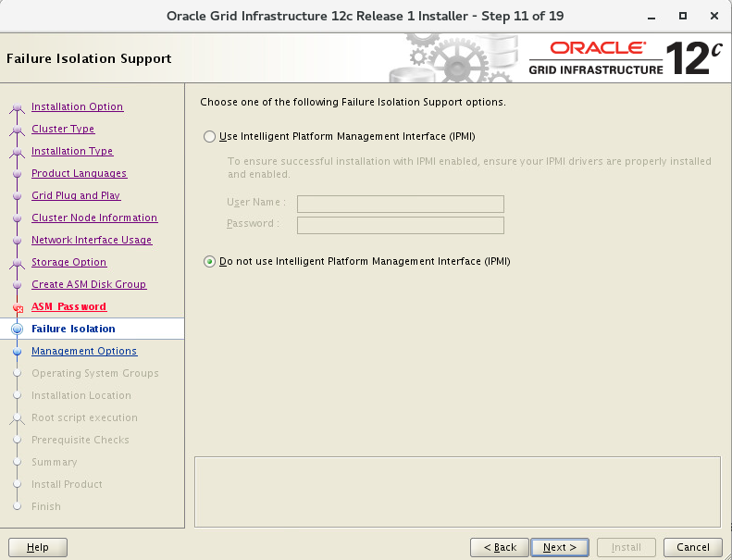Open Create ASM Disk Group step
The height and width of the screenshot is (560, 732).
89,284
